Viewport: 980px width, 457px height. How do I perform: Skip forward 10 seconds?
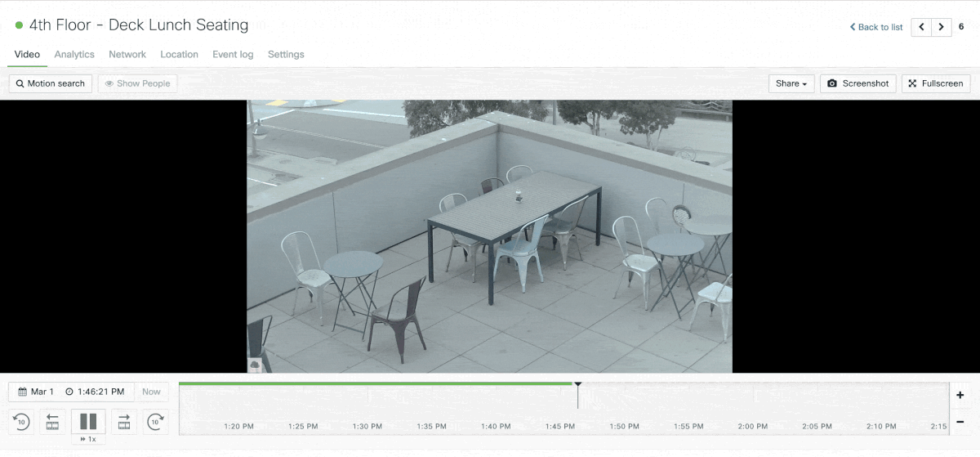click(155, 422)
